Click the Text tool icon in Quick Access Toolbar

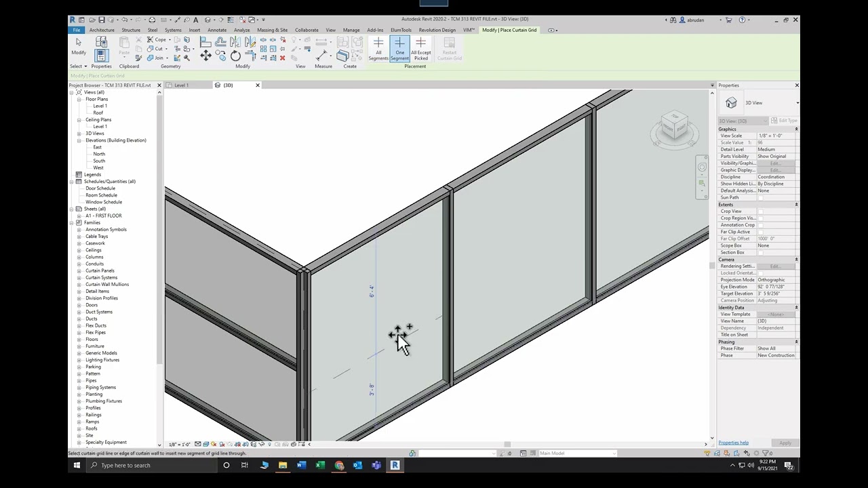[x=196, y=20]
